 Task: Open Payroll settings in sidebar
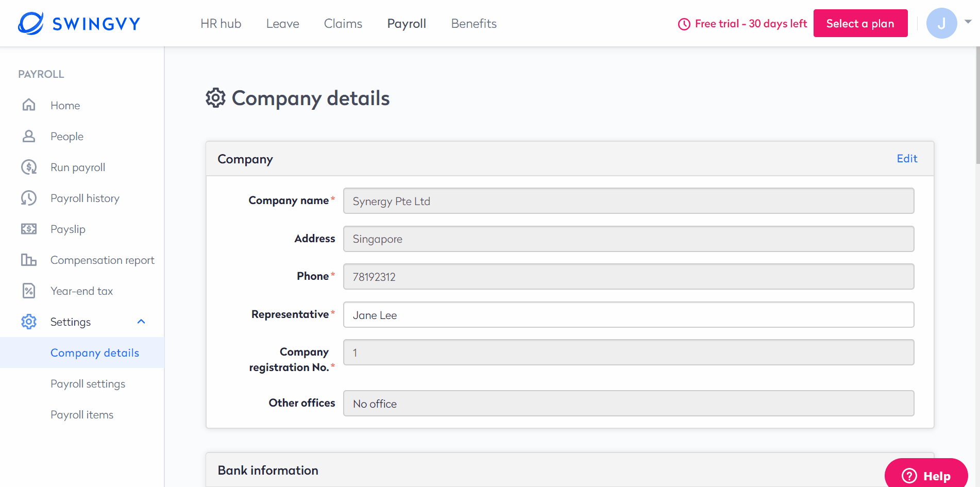pyautogui.click(x=88, y=384)
